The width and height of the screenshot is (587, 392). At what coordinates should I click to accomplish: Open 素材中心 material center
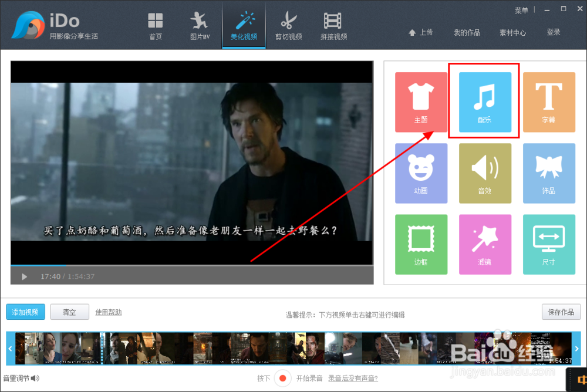pyautogui.click(x=512, y=33)
